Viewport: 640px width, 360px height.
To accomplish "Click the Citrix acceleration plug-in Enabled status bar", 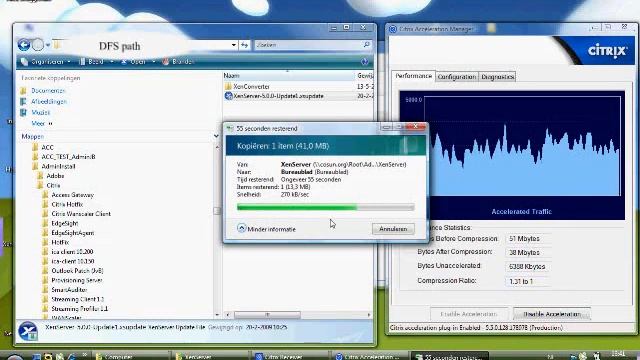I will [x=512, y=328].
